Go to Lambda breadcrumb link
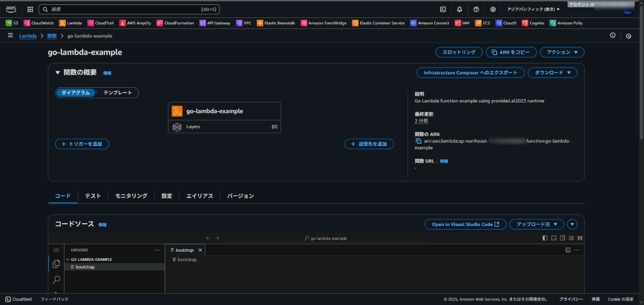The image size is (644, 305). [x=28, y=36]
